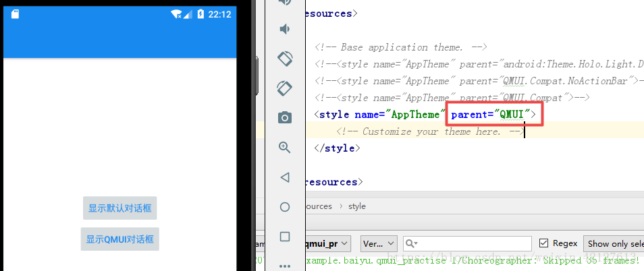Click the 'style' breadcrumb item
The width and height of the screenshot is (644, 271).
(x=357, y=206)
